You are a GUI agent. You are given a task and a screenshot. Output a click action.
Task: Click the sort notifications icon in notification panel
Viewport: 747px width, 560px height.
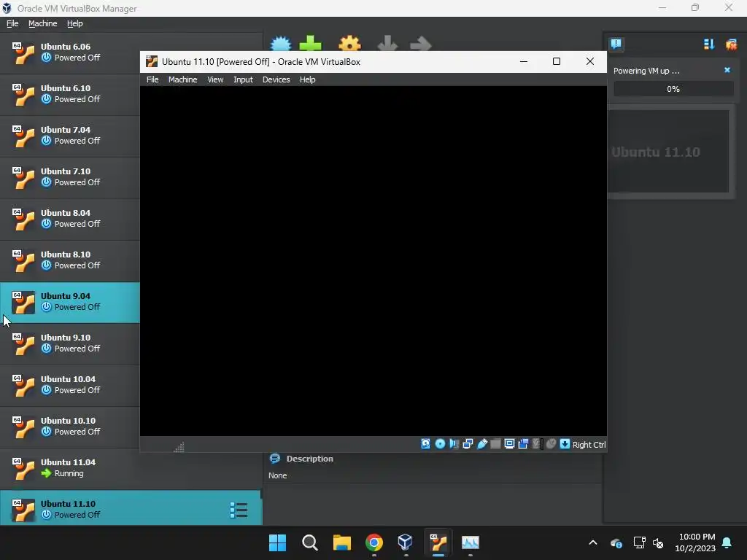click(709, 44)
